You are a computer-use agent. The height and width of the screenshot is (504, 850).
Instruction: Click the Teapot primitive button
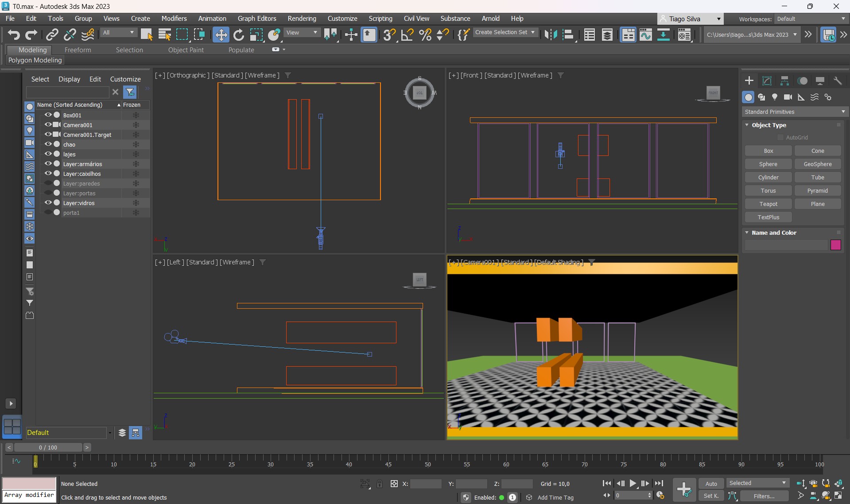coord(768,204)
